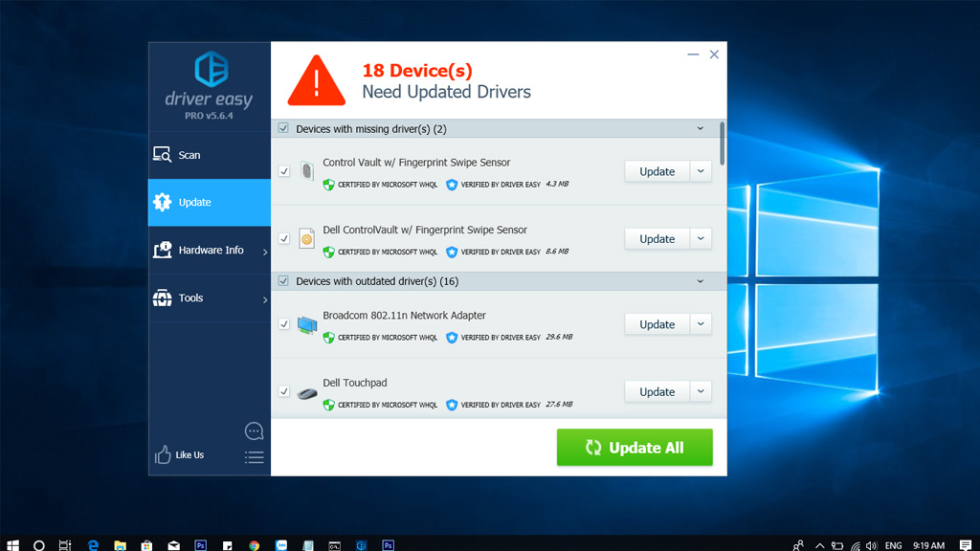Click the ENG language indicator

[894, 545]
